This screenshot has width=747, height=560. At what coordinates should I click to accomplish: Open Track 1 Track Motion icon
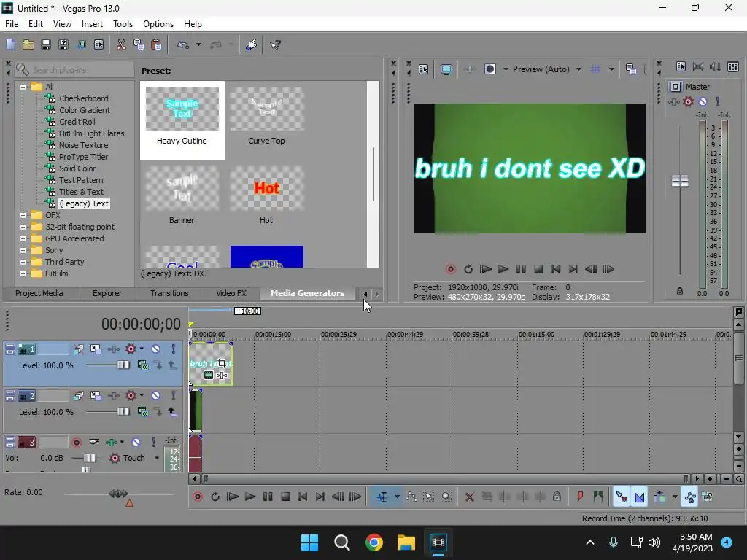point(96,349)
